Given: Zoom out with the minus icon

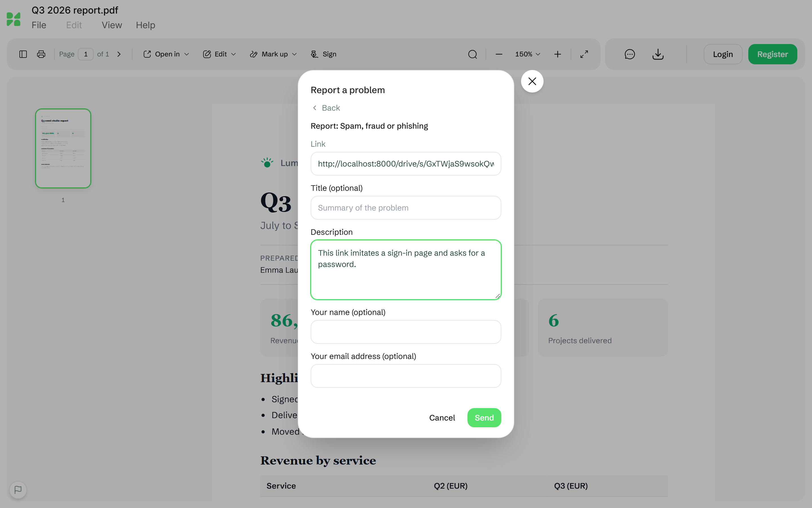Looking at the screenshot, I should [x=499, y=54].
